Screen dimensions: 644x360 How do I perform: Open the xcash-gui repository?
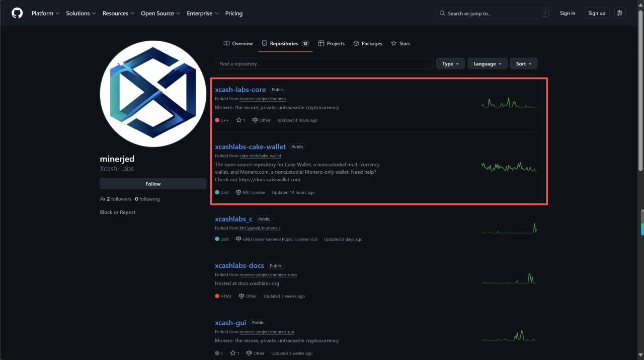pyautogui.click(x=230, y=323)
